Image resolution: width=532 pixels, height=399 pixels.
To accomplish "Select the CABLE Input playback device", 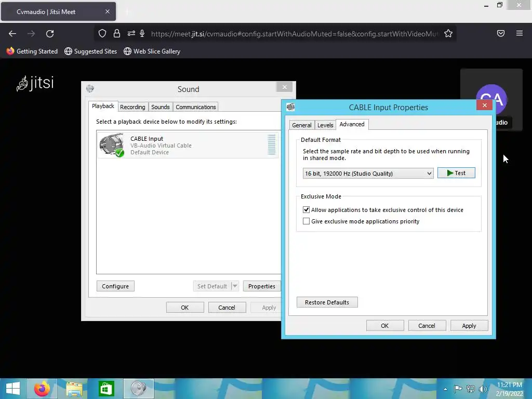I will [x=188, y=145].
